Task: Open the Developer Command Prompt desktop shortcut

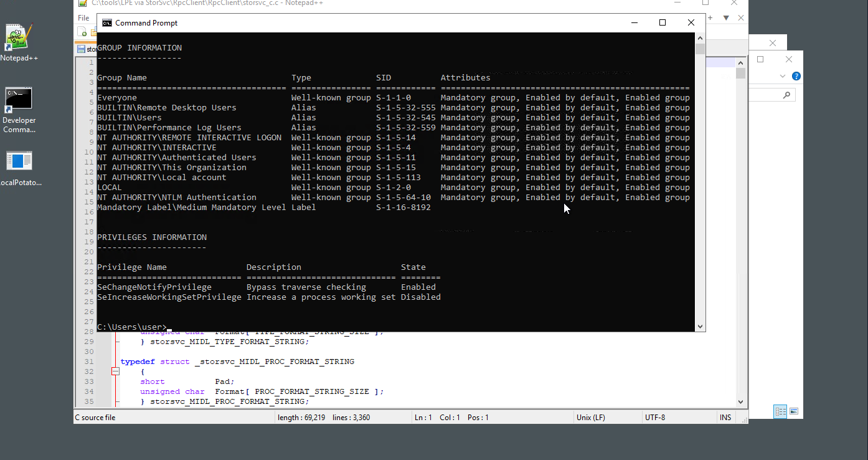Action: pos(19,110)
